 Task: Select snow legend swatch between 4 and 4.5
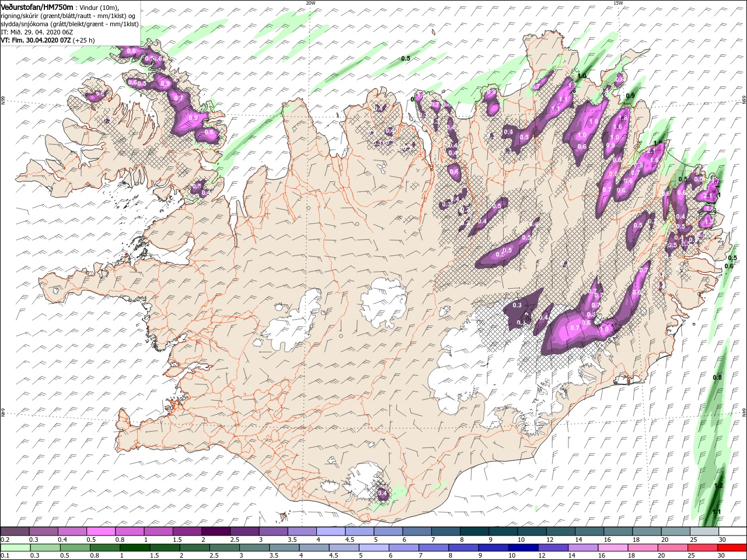pyautogui.click(x=331, y=531)
